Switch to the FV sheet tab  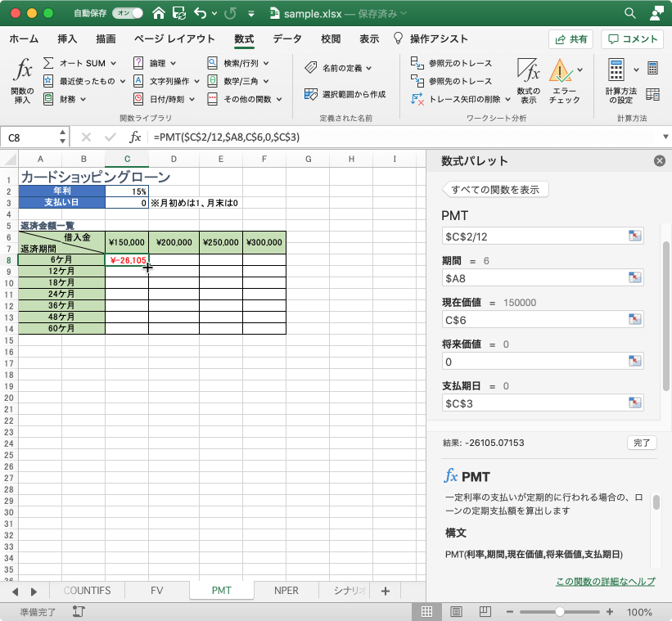[x=157, y=591]
